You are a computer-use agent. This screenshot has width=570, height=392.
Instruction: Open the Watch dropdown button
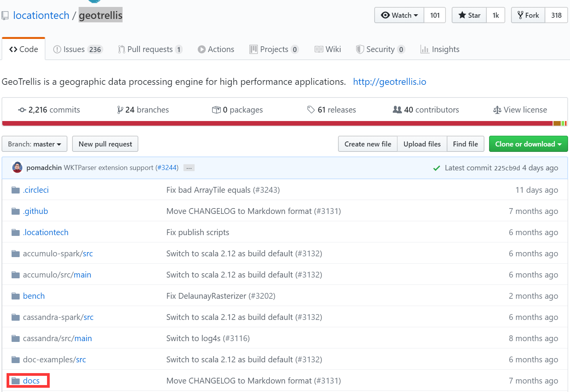click(399, 15)
